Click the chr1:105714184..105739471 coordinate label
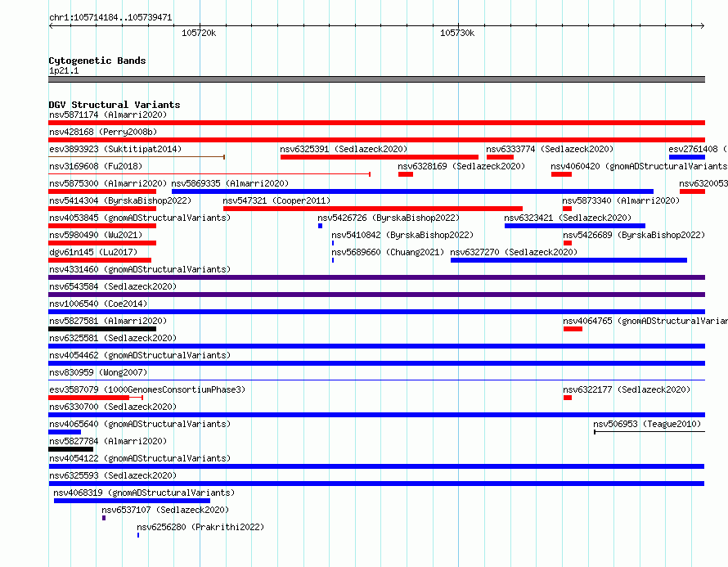Image resolution: width=728 pixels, height=567 pixels. coord(110,17)
